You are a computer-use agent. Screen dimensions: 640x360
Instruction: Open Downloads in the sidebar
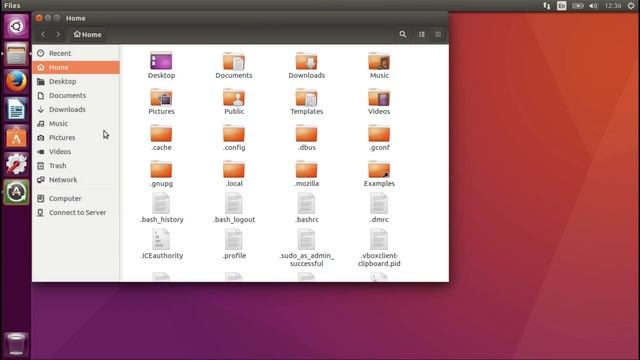click(x=76, y=109)
